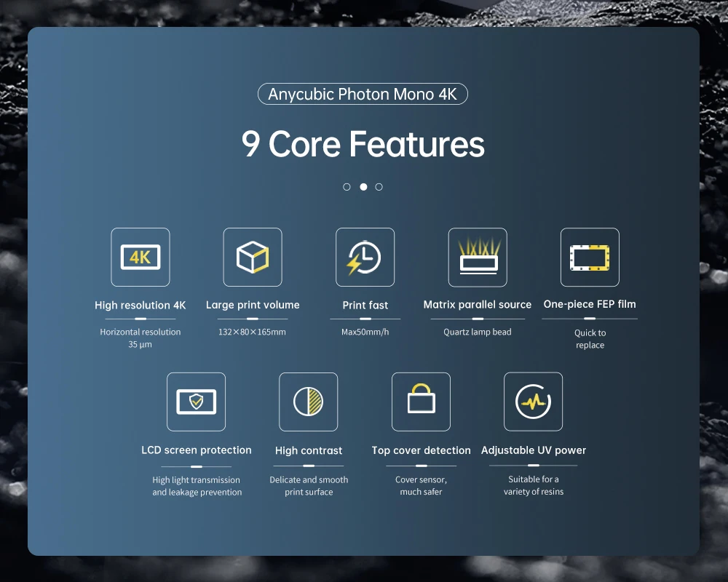Click the 'Horizontal resolution 35 µm' text
Viewport: 728px width, 582px height.
[x=141, y=338]
